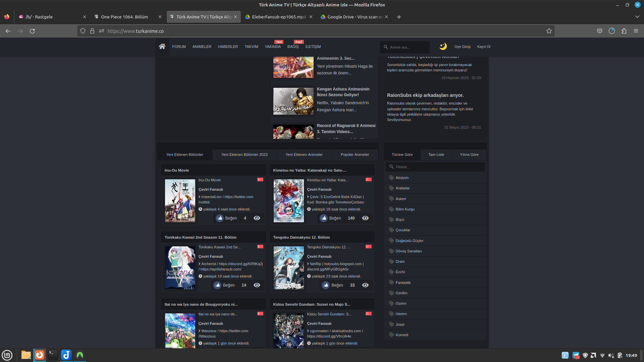Screen dimensions: 644x362
Task: Select the Fantastik genre
Action: coord(403,283)
